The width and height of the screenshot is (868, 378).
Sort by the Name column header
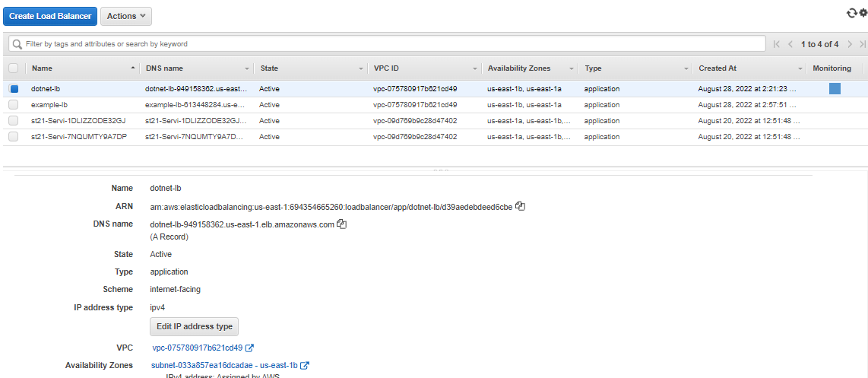point(43,68)
